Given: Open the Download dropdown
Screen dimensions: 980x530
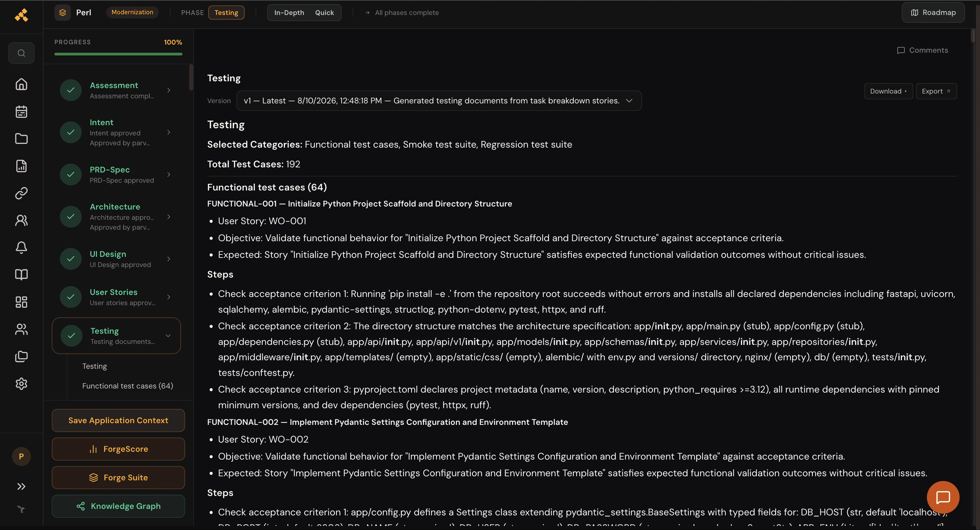Looking at the screenshot, I should pyautogui.click(x=888, y=91).
